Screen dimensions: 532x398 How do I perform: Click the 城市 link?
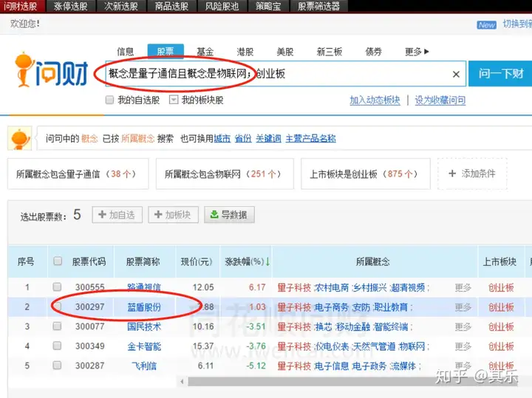pyautogui.click(x=222, y=138)
